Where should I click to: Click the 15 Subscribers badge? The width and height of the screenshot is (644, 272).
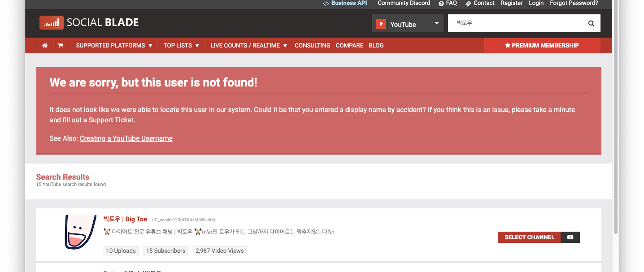165,251
